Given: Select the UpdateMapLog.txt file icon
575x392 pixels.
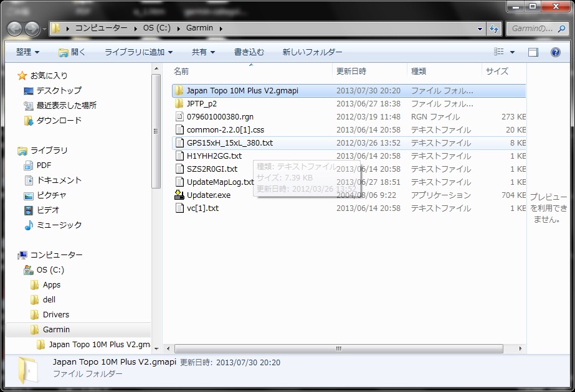Looking at the screenshot, I should click(x=179, y=182).
